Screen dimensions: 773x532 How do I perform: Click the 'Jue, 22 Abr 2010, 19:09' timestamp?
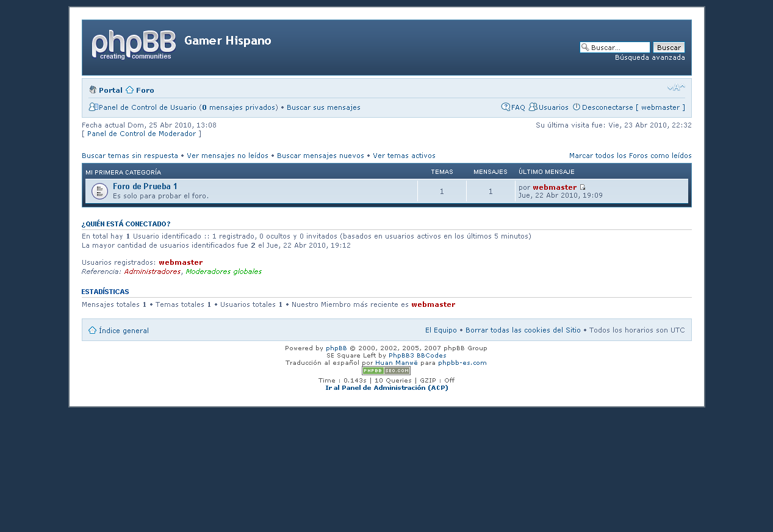(560, 195)
